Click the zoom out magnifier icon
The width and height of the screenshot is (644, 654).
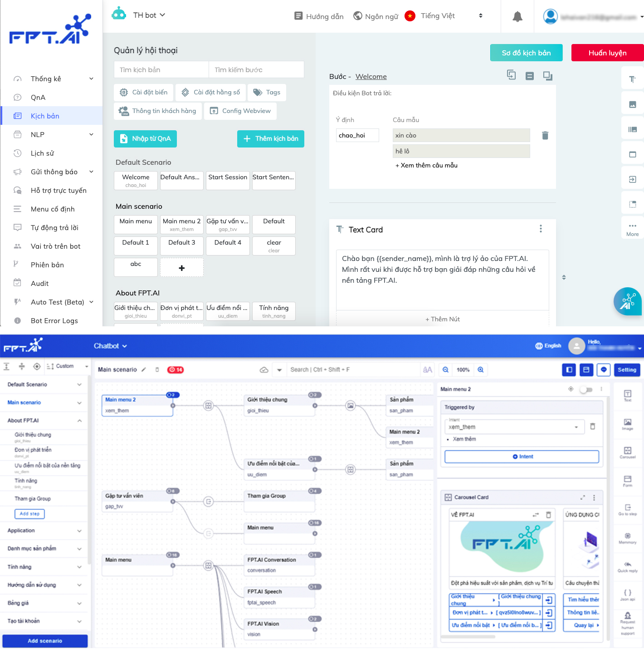446,370
